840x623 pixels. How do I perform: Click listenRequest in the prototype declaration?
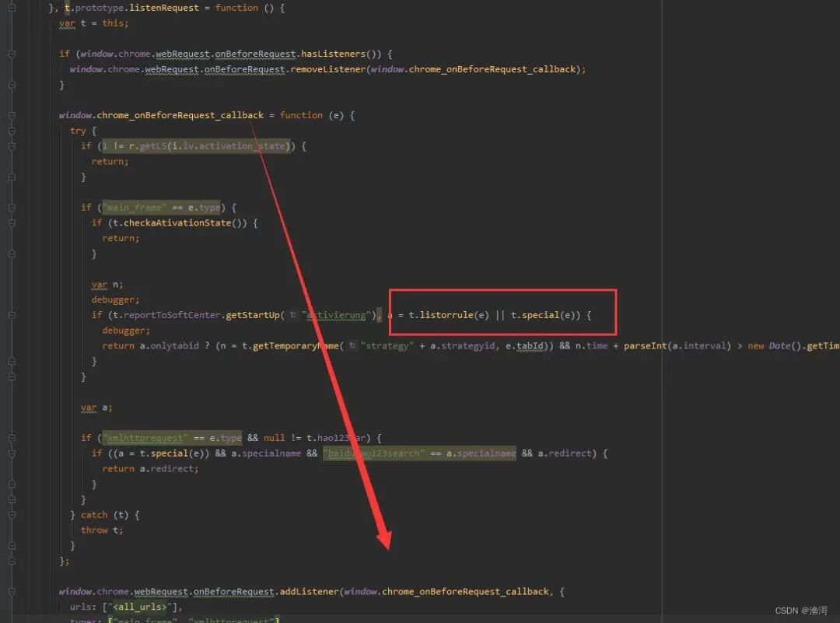(x=164, y=8)
